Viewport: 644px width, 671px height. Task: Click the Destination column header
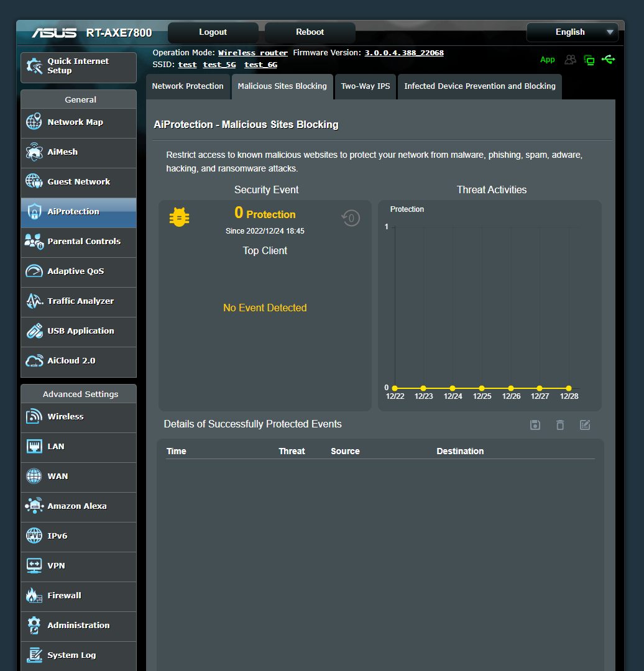point(460,451)
